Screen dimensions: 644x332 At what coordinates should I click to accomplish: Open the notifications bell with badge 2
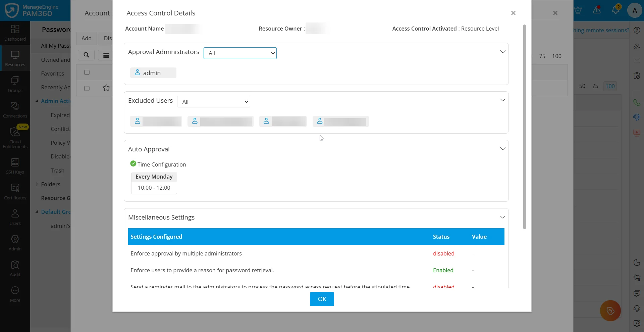click(616, 10)
